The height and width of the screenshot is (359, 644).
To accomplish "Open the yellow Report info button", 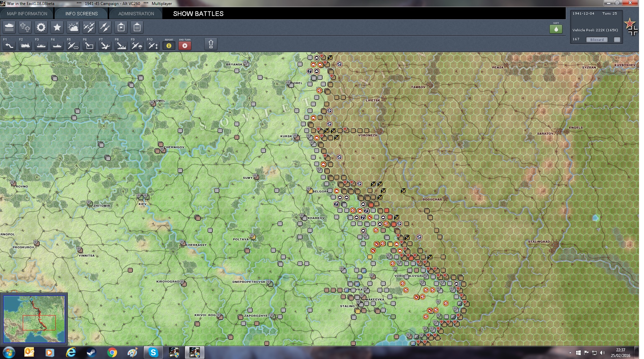I will (x=169, y=46).
